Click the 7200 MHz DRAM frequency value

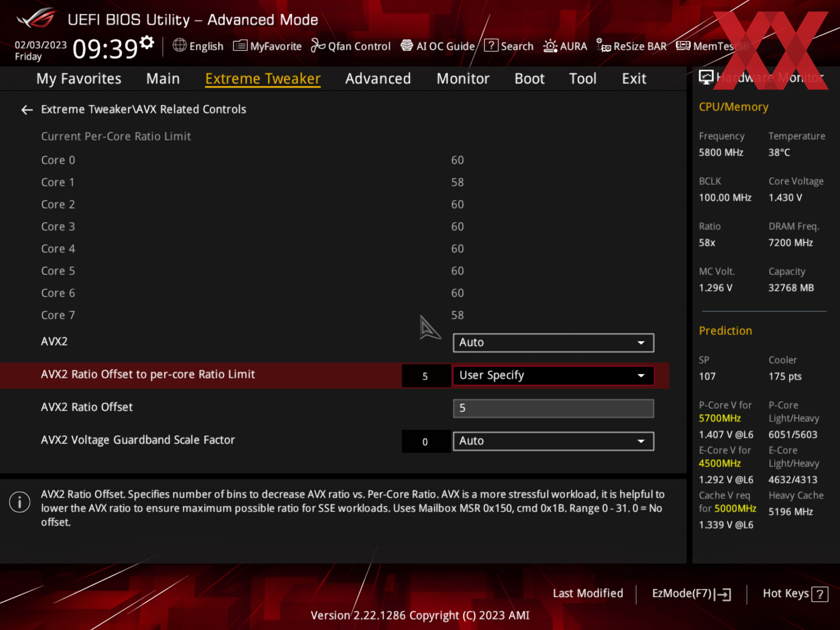pos(791,242)
